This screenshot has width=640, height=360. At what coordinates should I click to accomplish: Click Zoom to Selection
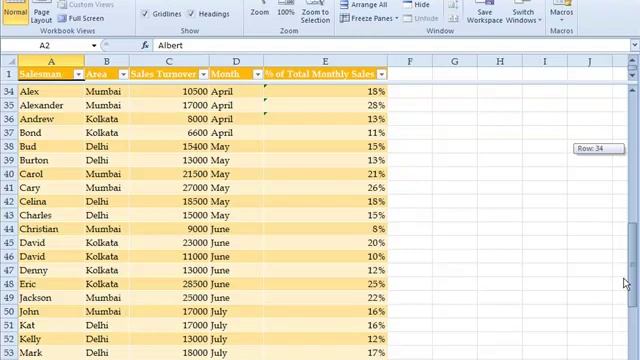pyautogui.click(x=315, y=12)
